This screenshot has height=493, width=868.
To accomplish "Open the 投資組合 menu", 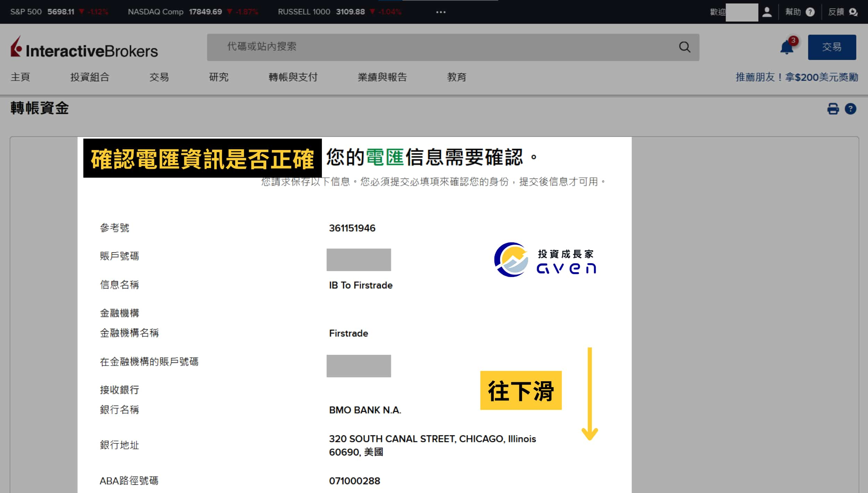I will (90, 77).
